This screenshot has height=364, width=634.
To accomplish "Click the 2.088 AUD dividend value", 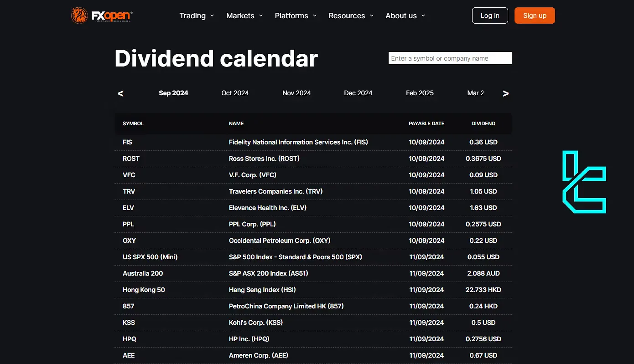I will tap(483, 273).
